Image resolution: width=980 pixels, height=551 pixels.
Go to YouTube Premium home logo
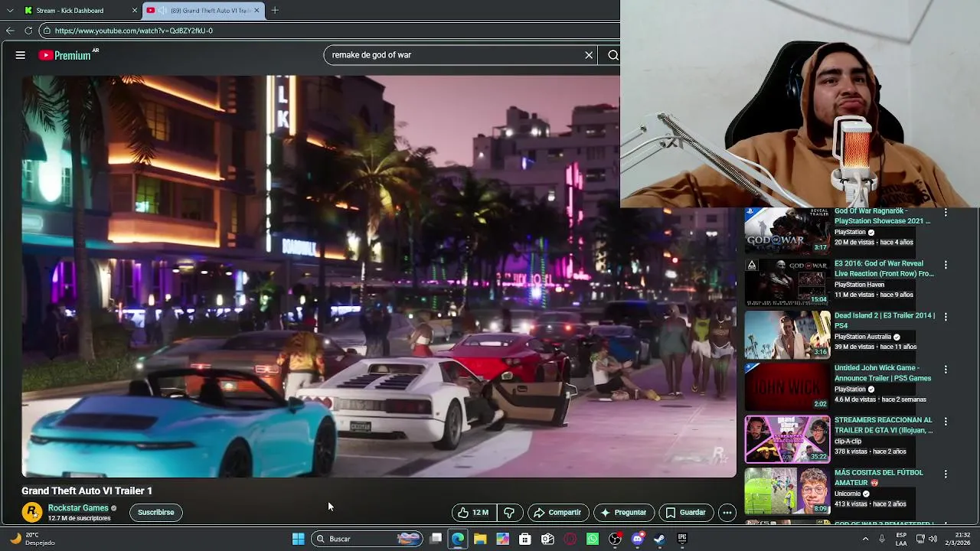(x=65, y=55)
